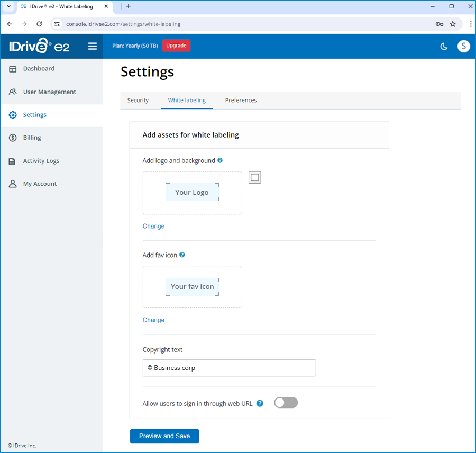Image resolution: width=476 pixels, height=453 pixels.
Task: Show help for web URL sign-in
Action: (260, 403)
